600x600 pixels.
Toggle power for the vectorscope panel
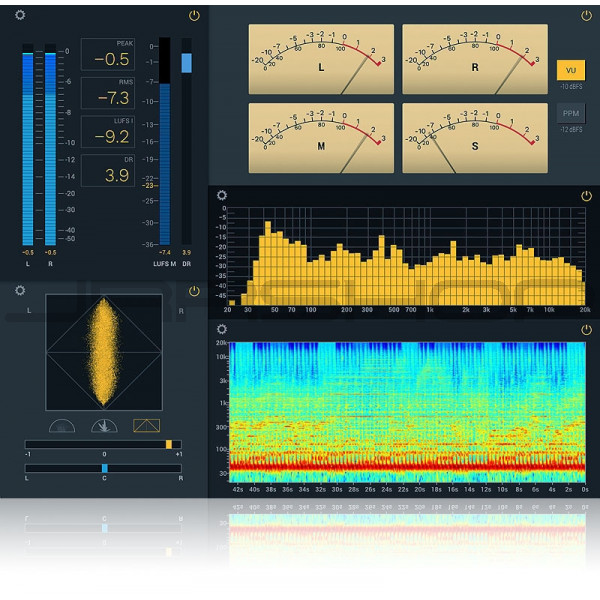194,292
